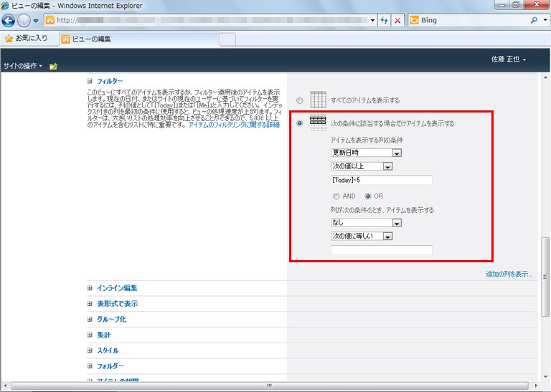Click the vertical scrollbar thumb
Image resolution: width=551 pixels, height=392 pixels.
pos(545,277)
